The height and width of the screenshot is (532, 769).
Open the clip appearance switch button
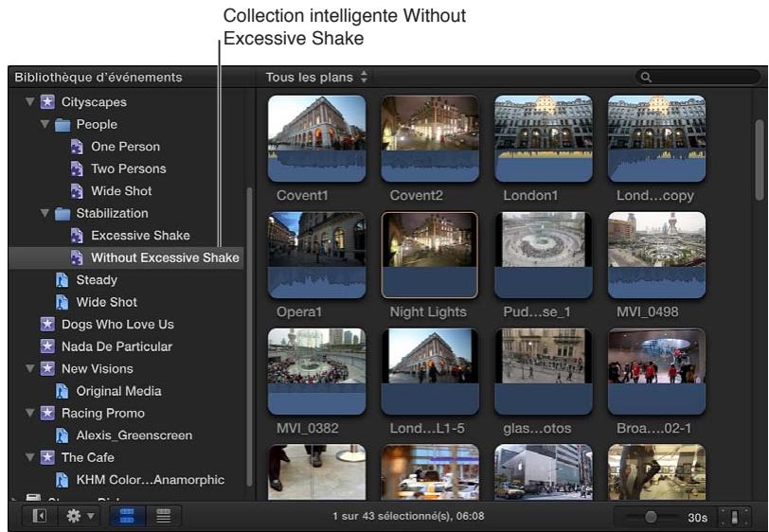(734, 517)
